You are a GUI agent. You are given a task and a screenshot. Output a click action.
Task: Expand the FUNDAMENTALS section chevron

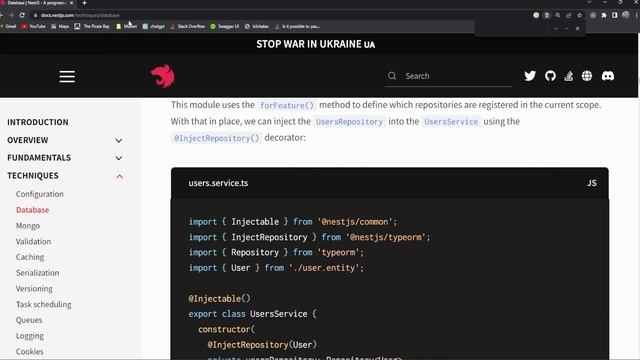[x=118, y=158]
